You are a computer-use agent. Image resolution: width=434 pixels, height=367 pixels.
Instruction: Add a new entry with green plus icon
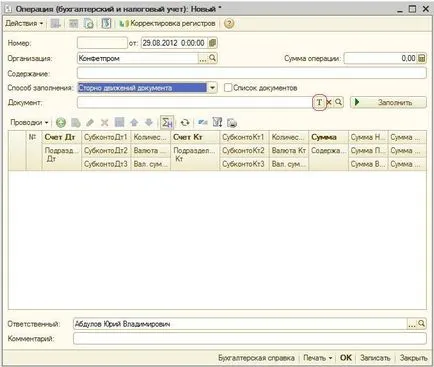click(x=61, y=123)
